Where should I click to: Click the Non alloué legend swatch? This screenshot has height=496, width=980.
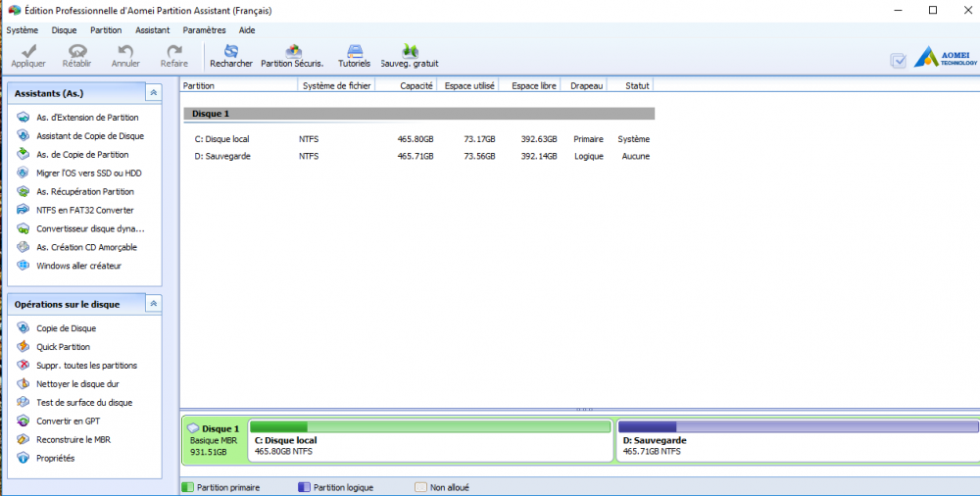click(420, 487)
